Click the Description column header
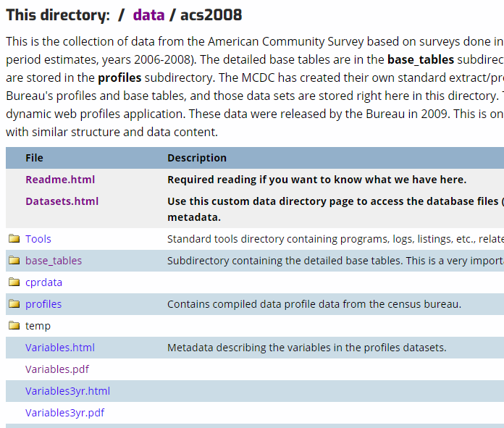 pos(197,158)
